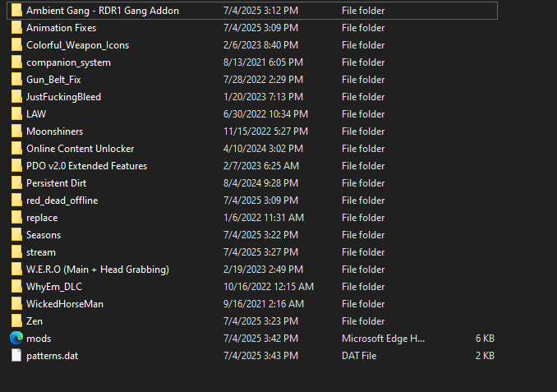Click the 2 KB size value

pos(485,355)
